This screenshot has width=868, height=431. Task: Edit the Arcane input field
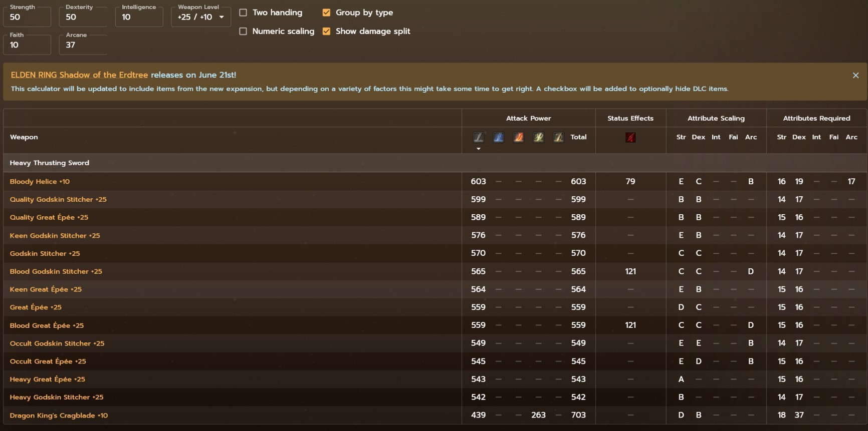(x=83, y=45)
